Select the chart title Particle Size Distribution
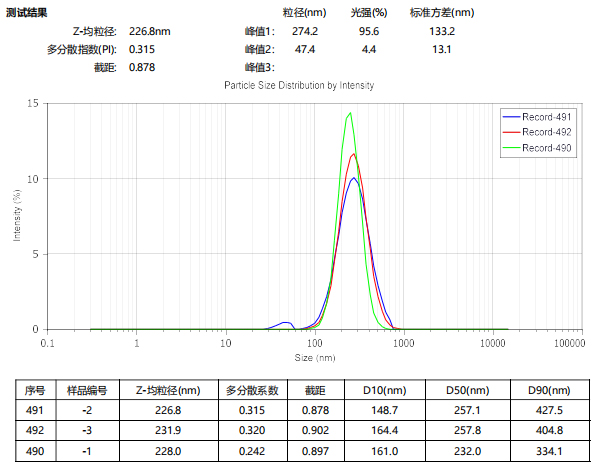 pos(299,86)
